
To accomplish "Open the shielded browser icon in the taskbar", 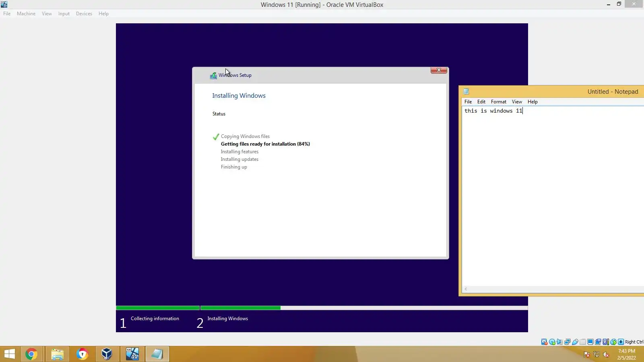I will (x=83, y=354).
